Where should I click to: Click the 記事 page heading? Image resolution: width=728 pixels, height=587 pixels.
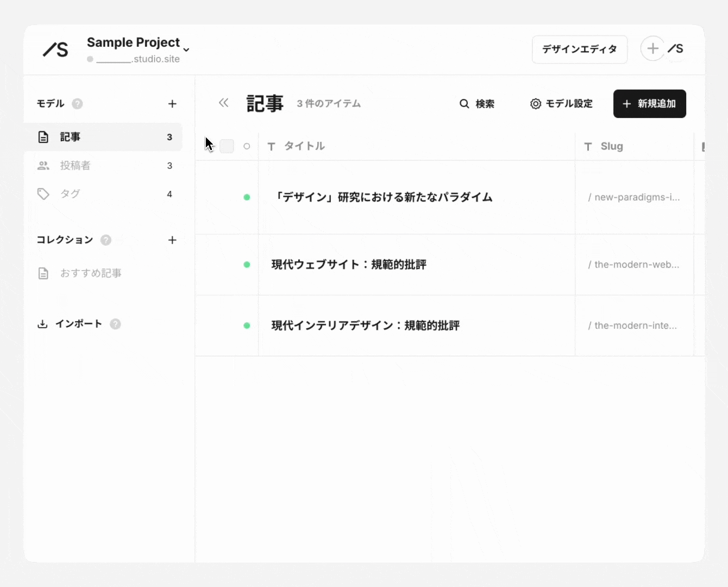click(265, 103)
